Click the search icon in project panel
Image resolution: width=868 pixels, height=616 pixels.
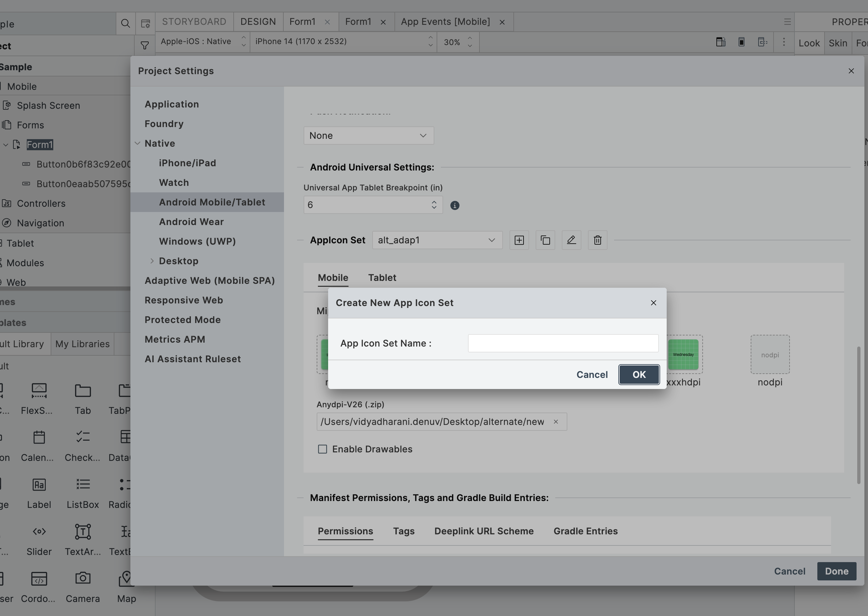pos(125,24)
